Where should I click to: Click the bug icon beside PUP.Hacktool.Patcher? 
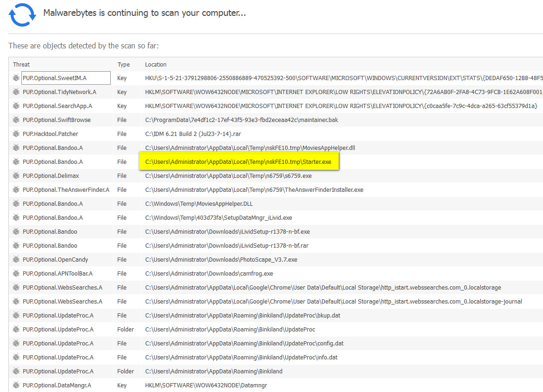click(x=16, y=134)
